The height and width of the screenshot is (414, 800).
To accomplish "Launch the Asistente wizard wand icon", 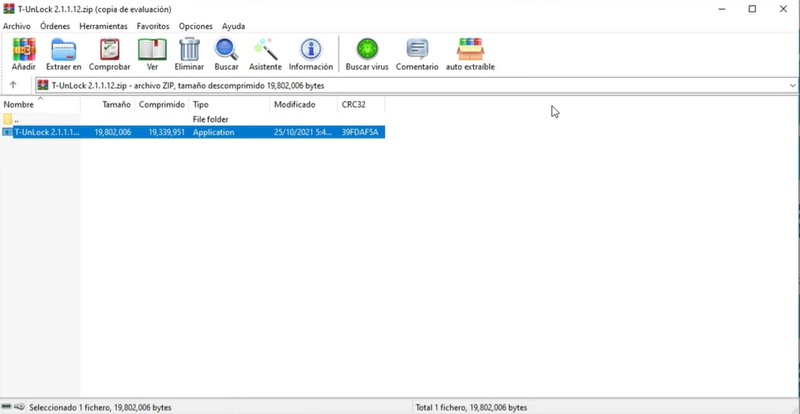I will [265, 50].
